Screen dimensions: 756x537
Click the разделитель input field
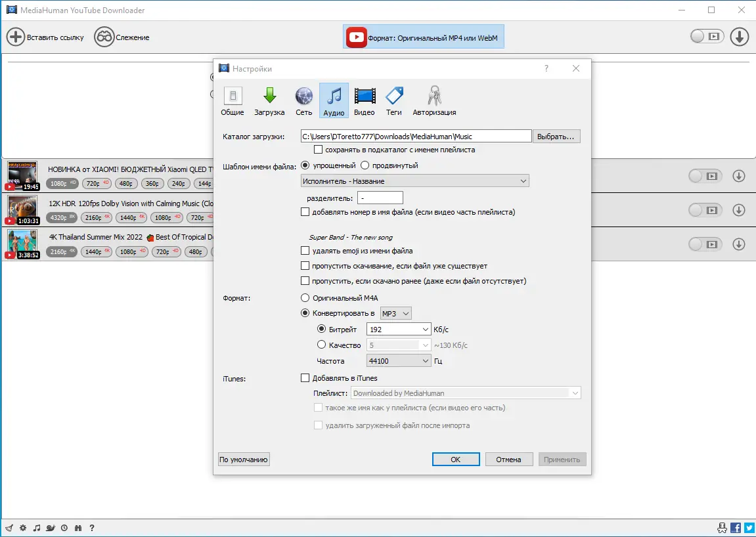[x=380, y=198]
